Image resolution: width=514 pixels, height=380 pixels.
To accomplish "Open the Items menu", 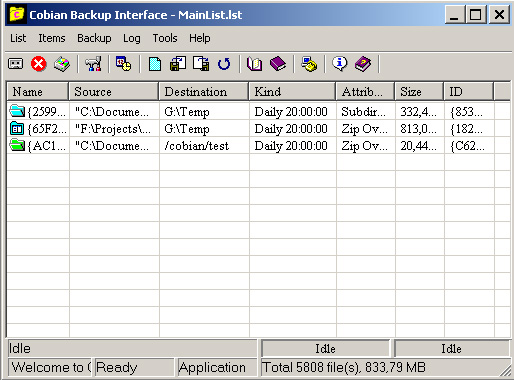I will [x=52, y=38].
